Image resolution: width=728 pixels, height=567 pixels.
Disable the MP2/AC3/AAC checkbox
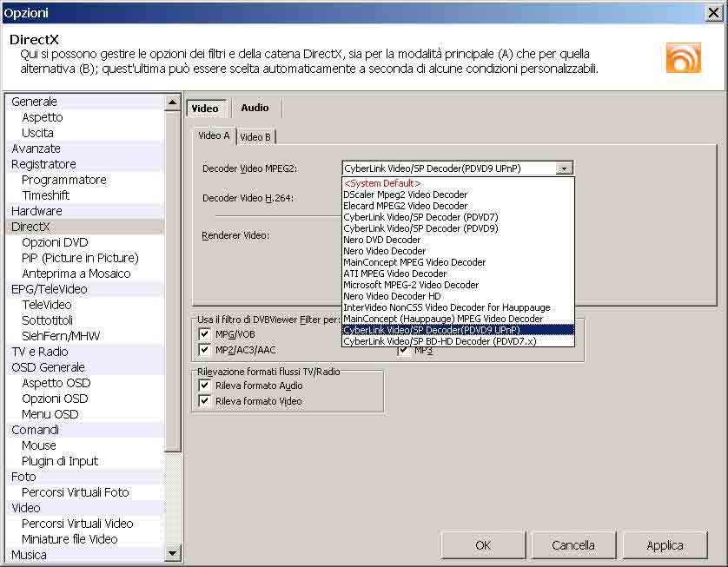[205, 350]
